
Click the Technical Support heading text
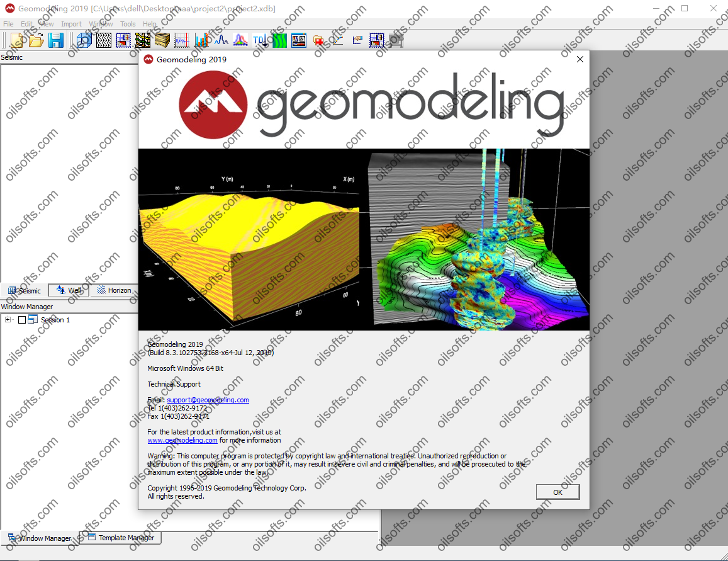pos(174,384)
